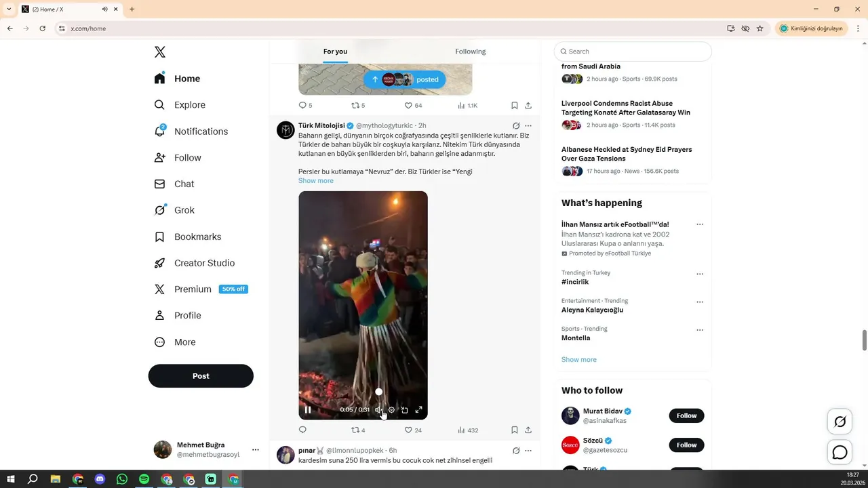
Task: Open Notifications in the sidebar
Action: coord(191,131)
